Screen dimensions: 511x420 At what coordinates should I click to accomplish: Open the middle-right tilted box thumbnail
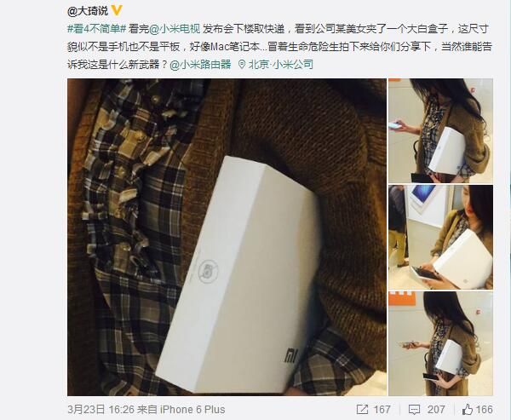(440, 237)
